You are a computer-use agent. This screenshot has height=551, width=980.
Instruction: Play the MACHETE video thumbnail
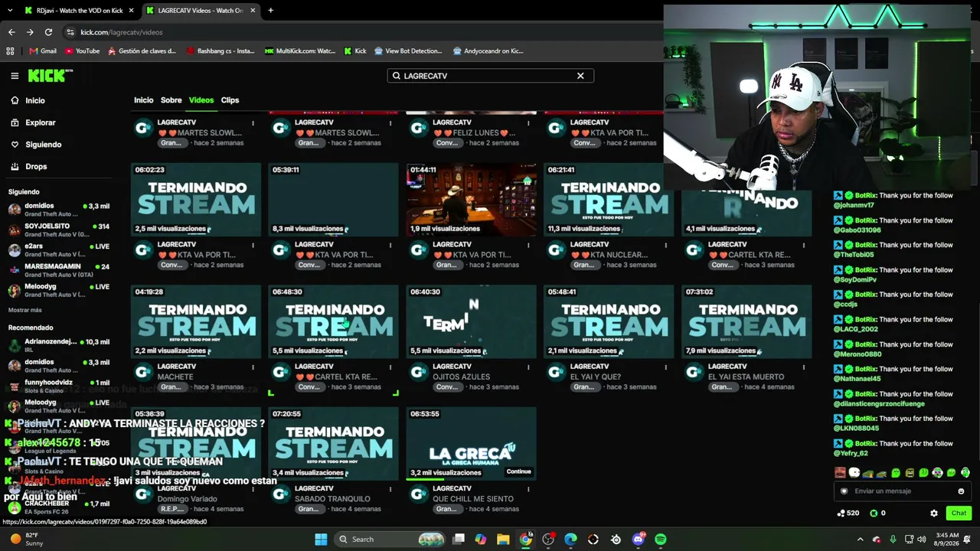[196, 322]
